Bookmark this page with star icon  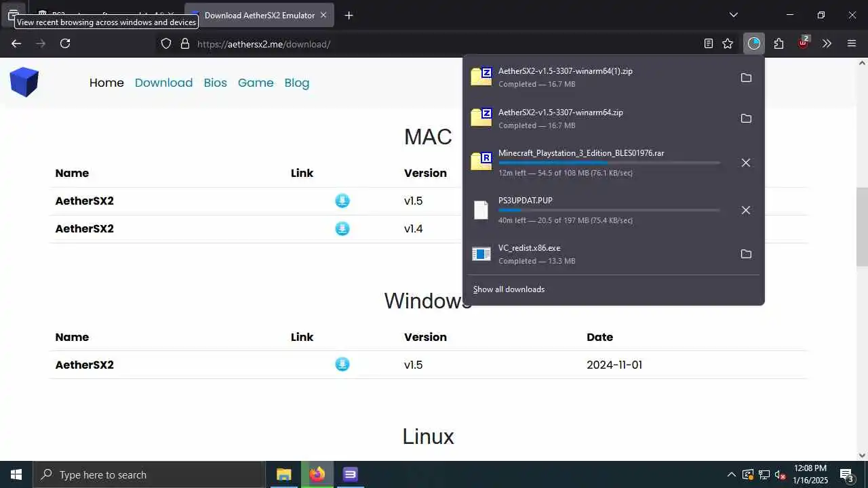728,43
